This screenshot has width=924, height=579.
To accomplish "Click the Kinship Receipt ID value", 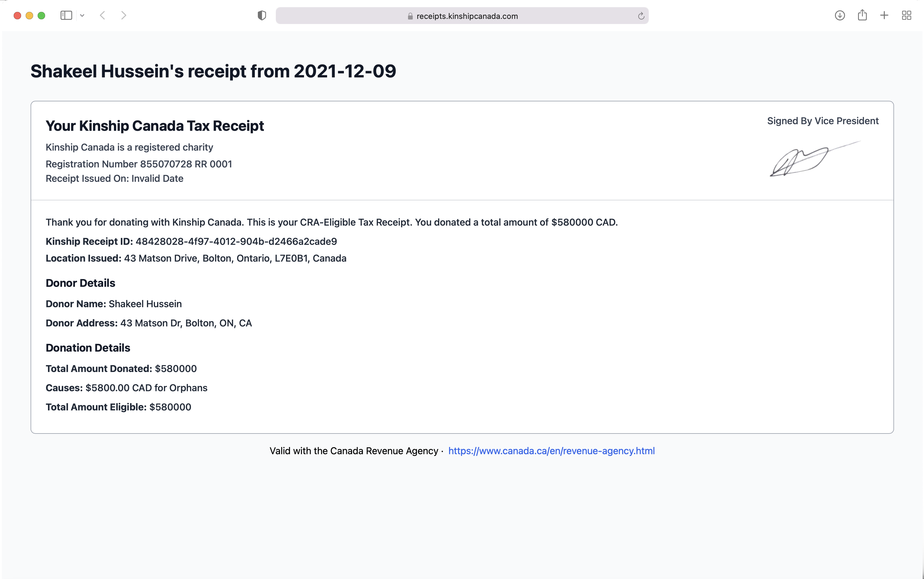I will (236, 241).
